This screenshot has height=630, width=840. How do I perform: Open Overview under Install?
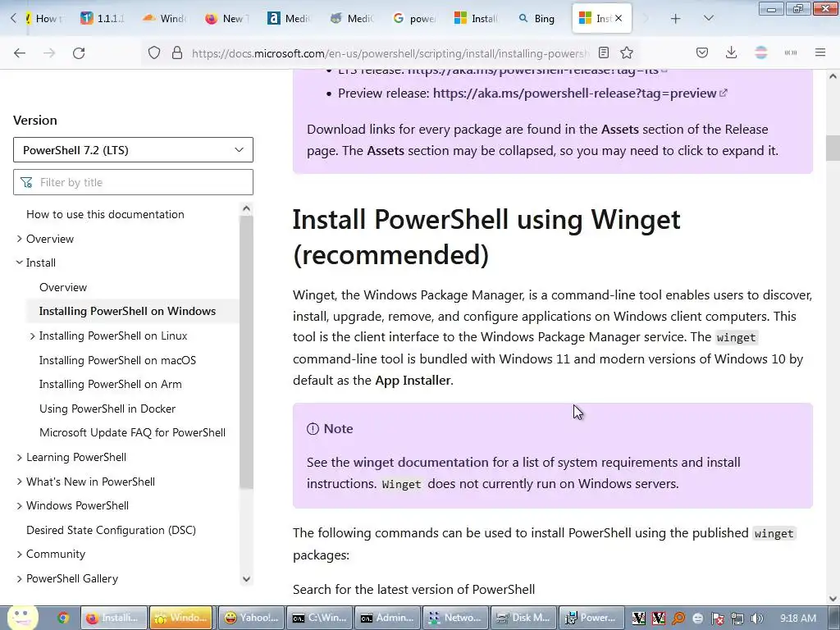tap(63, 287)
